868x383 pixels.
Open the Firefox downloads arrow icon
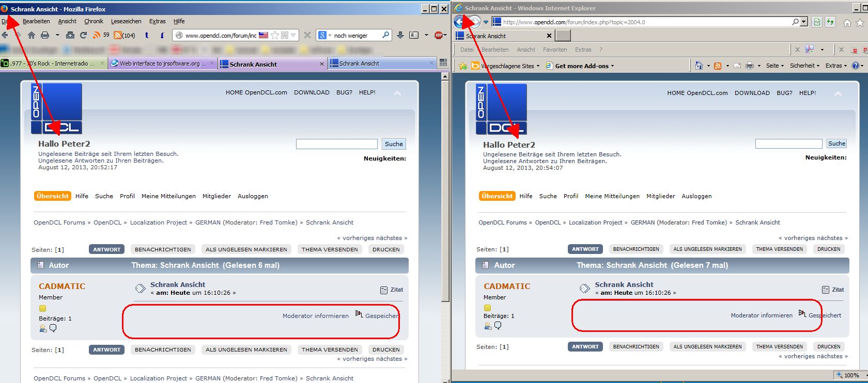coord(400,35)
